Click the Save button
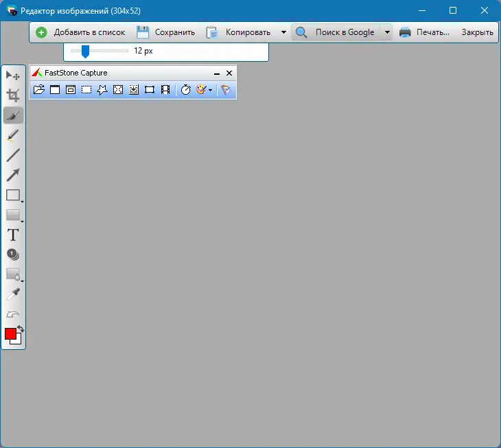This screenshot has width=501, height=448. click(x=165, y=32)
